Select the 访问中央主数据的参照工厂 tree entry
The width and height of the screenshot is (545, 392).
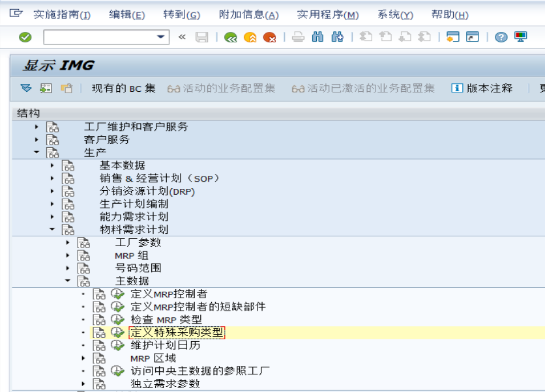coord(200,371)
